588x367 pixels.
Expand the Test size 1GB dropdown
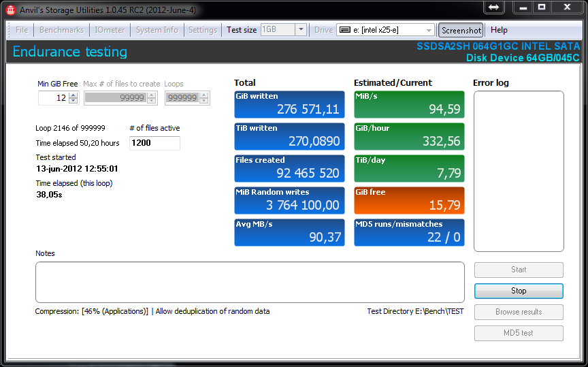(x=301, y=30)
